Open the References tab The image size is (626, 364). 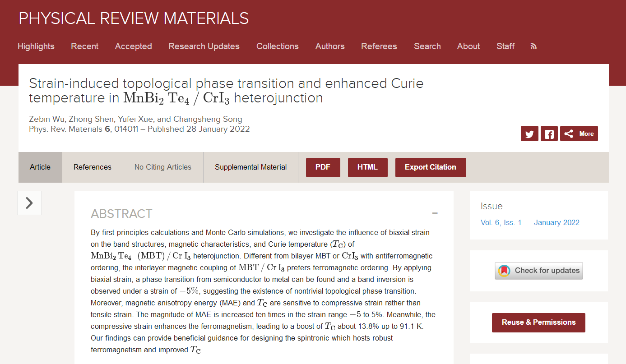click(x=93, y=167)
